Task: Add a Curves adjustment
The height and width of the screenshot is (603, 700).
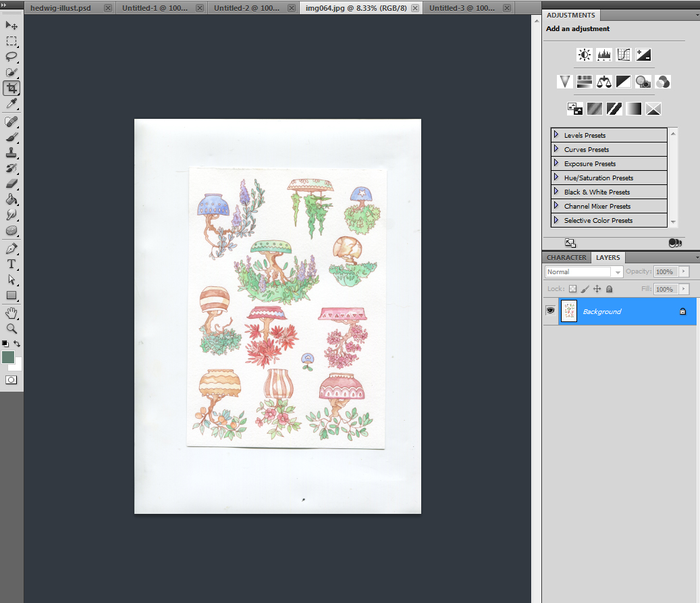Action: pos(623,55)
